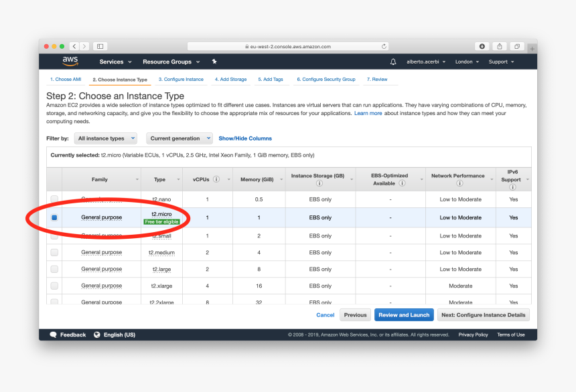Expand the Resource Groups menu
This screenshot has height=392, width=576.
171,62
